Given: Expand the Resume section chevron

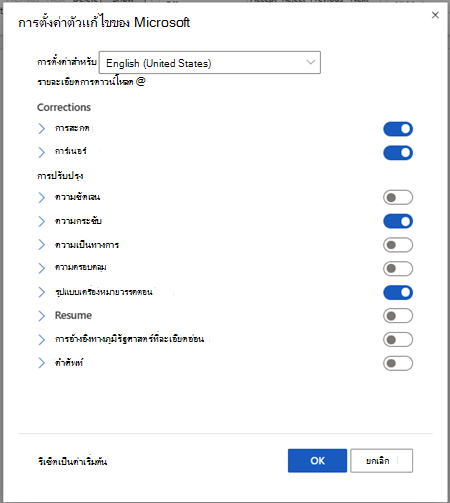Looking at the screenshot, I should coord(41,316).
